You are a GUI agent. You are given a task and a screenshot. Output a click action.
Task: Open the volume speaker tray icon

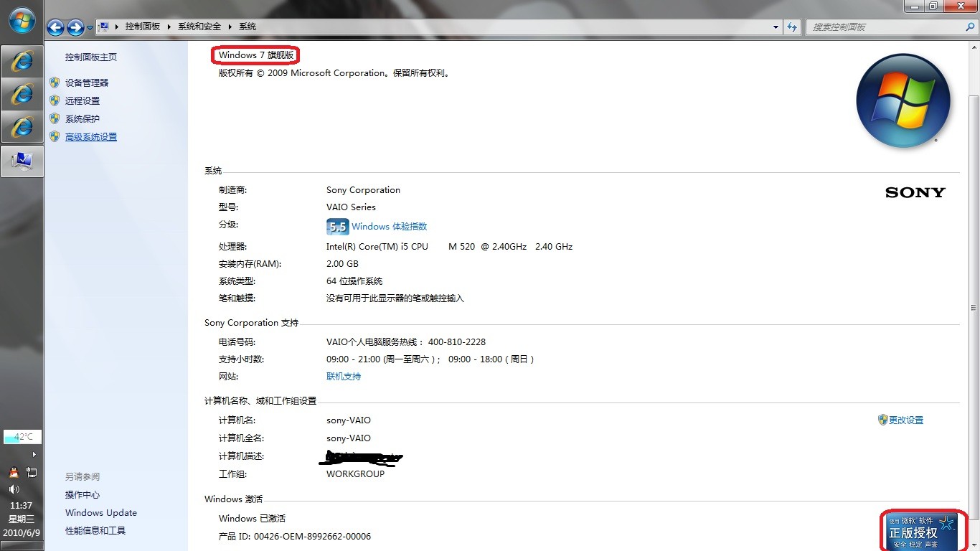tap(14, 489)
